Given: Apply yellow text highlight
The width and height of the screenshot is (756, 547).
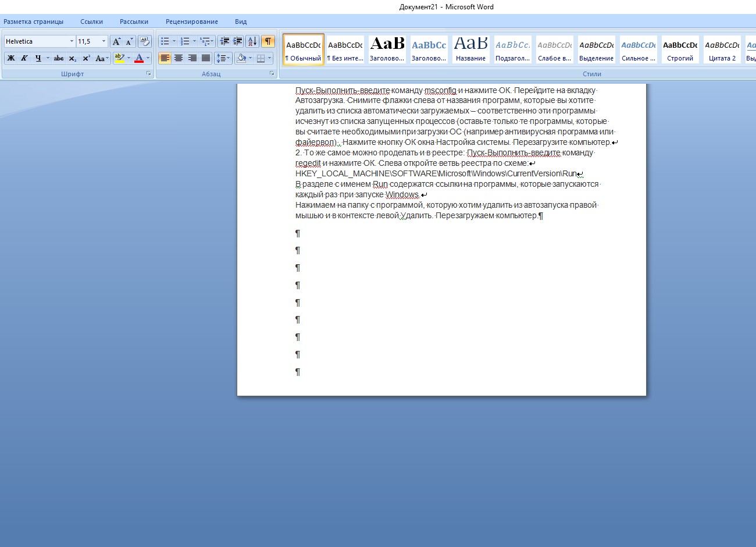Looking at the screenshot, I should 119,58.
